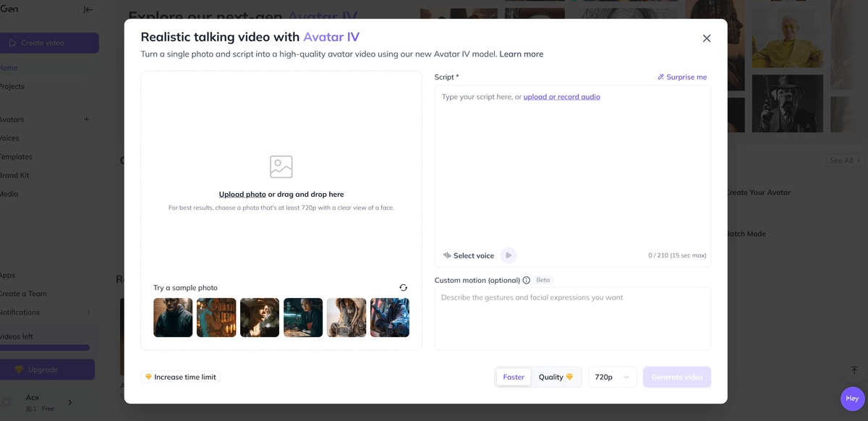This screenshot has width=868, height=421.
Task: Choose the fifth sample photo with fur hood
Action: (x=346, y=318)
